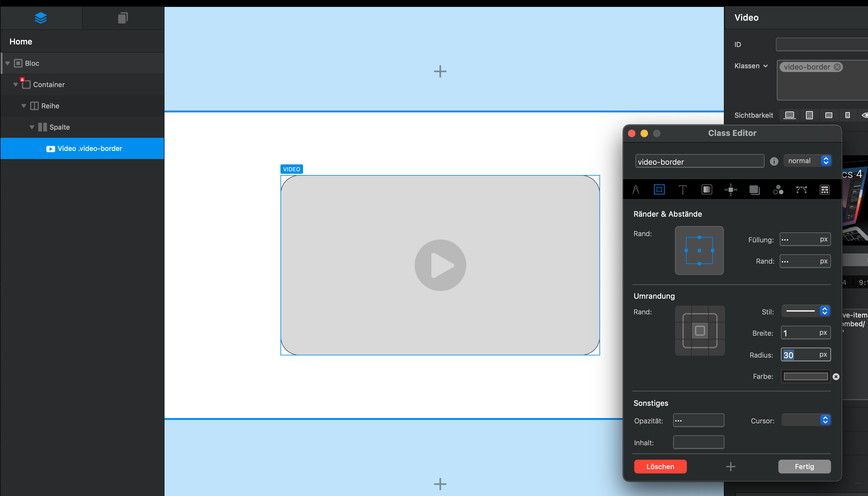The image size is (868, 496).
Task: Open the layout grid tab
Action: 824,190
